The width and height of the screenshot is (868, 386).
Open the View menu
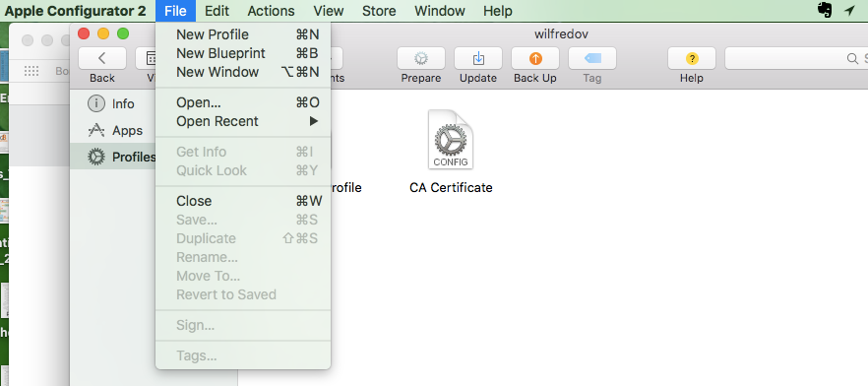(329, 11)
